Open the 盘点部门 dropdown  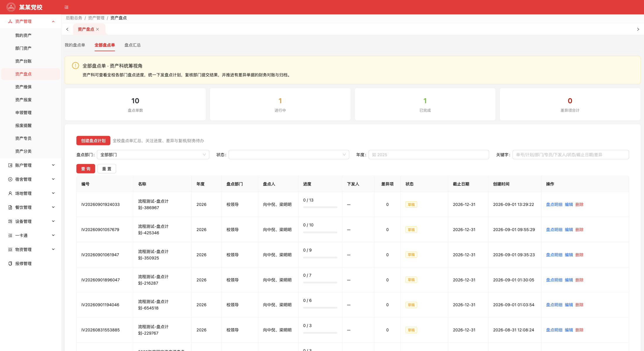point(153,155)
